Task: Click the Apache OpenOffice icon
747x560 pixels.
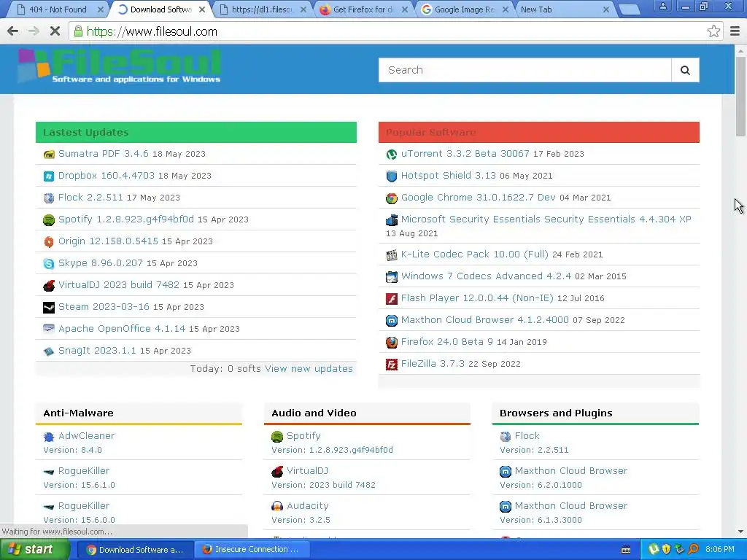Action: click(49, 329)
